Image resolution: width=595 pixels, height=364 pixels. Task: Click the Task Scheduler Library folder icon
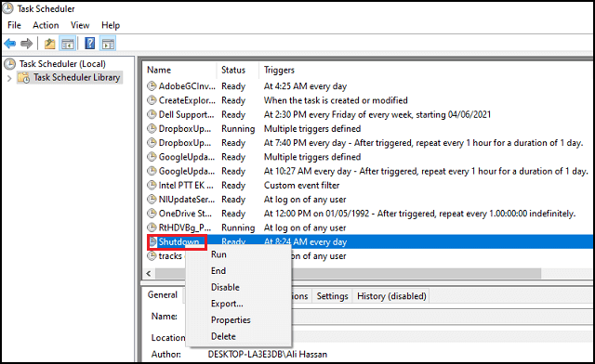(x=24, y=78)
